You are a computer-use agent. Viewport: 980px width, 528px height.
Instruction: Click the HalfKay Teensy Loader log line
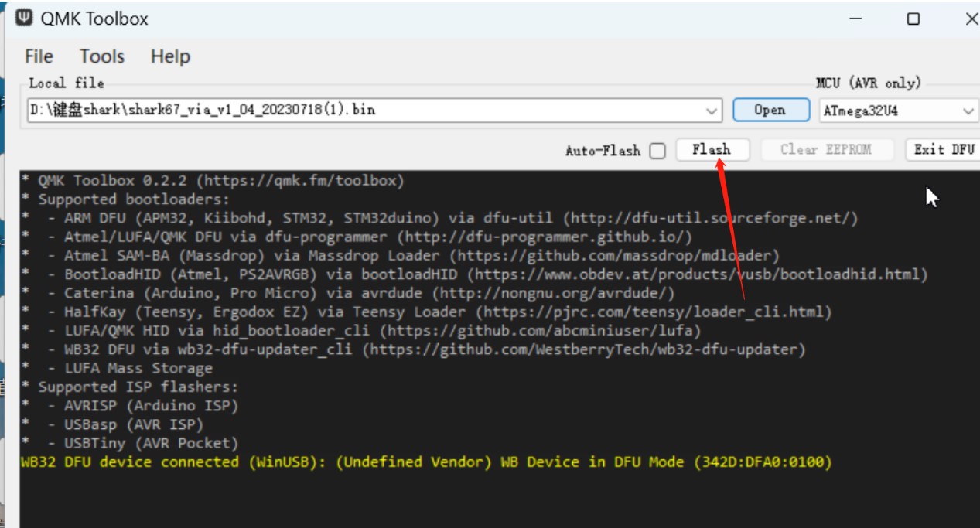(426, 312)
